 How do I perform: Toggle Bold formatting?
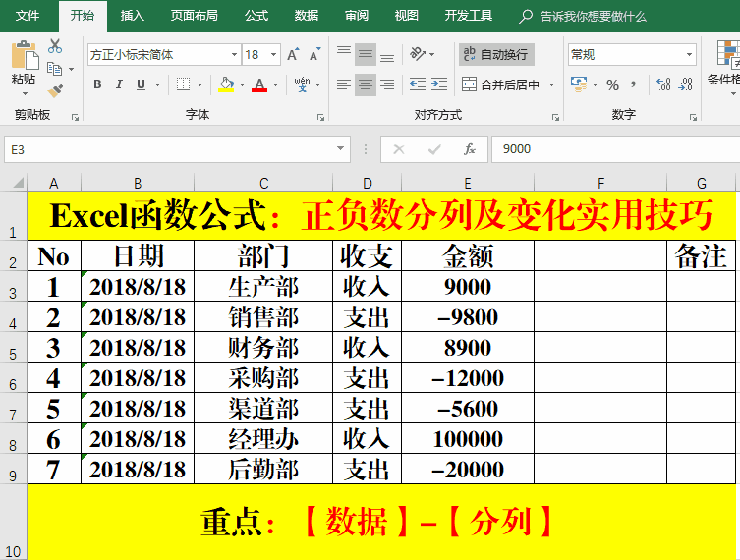[97, 84]
